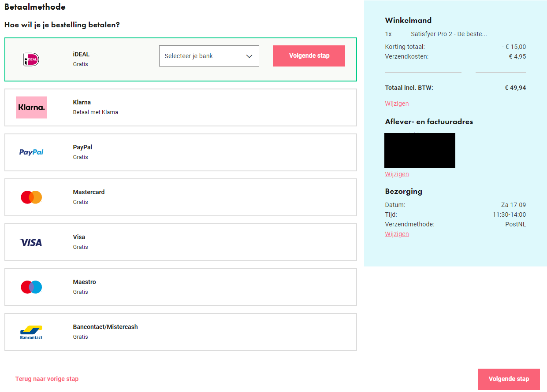547x392 pixels.
Task: Select the iDEAL payment label
Action: click(x=81, y=54)
